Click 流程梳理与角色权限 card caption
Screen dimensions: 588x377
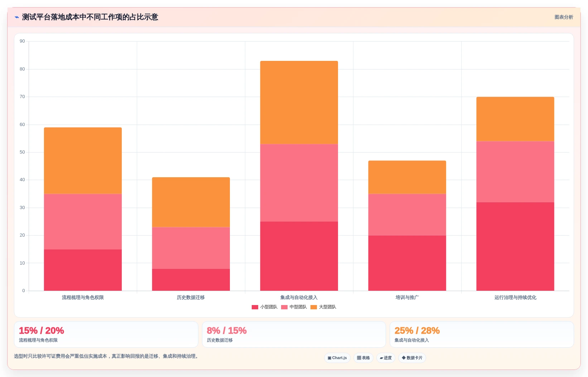pyautogui.click(x=38, y=340)
